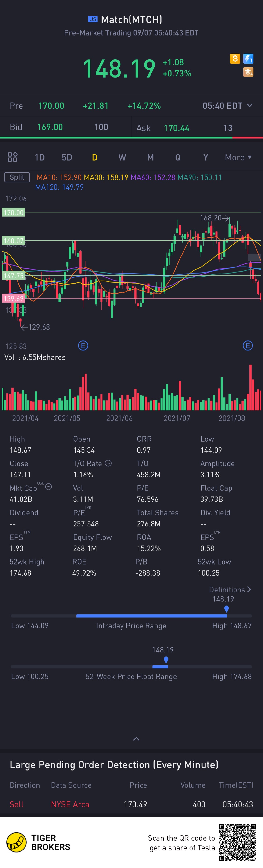263x868 pixels.
Task: Tap the 170.00 price line label on chart
Action: pyautogui.click(x=14, y=213)
